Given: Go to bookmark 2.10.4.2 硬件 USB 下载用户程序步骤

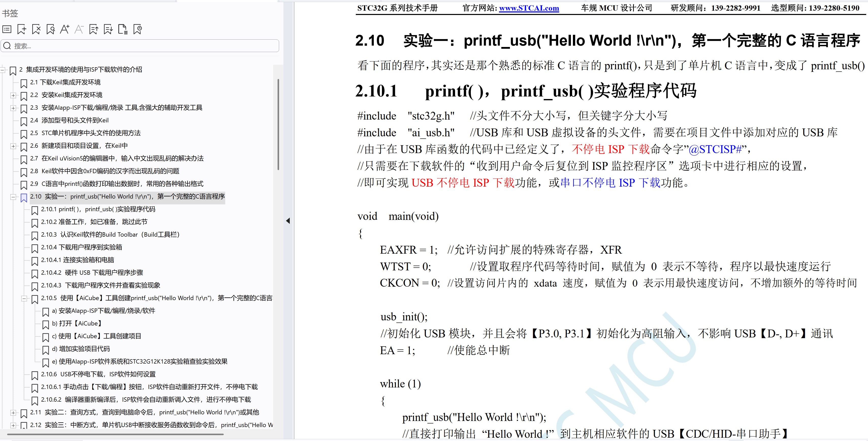Looking at the screenshot, I should pos(92,273).
